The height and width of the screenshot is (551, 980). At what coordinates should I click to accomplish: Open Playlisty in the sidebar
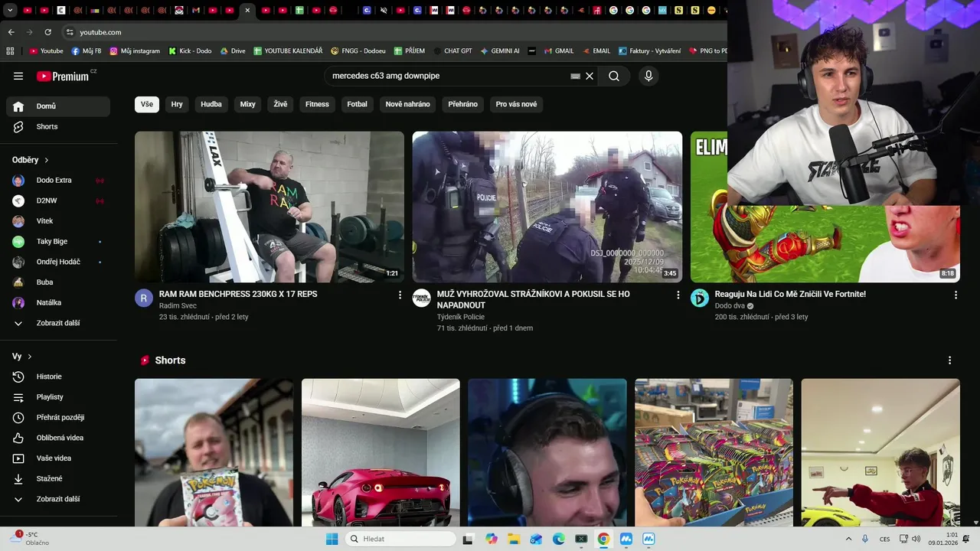(x=58, y=397)
